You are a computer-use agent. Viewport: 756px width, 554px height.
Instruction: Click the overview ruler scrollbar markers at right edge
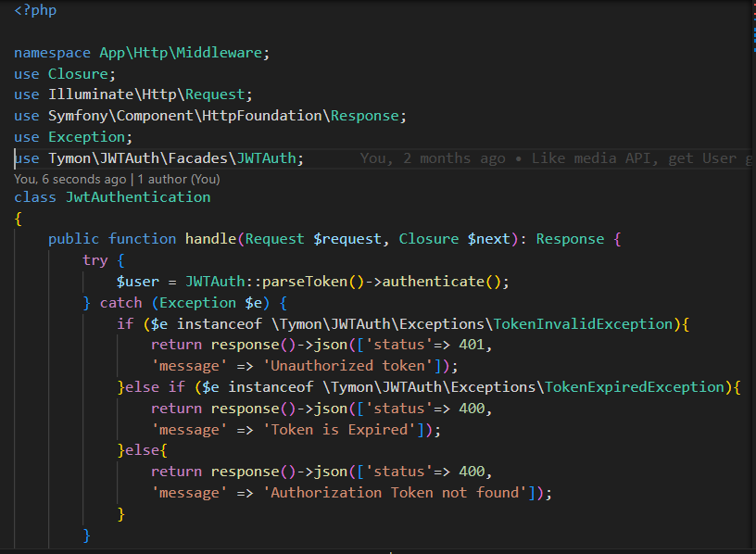tap(754, 27)
